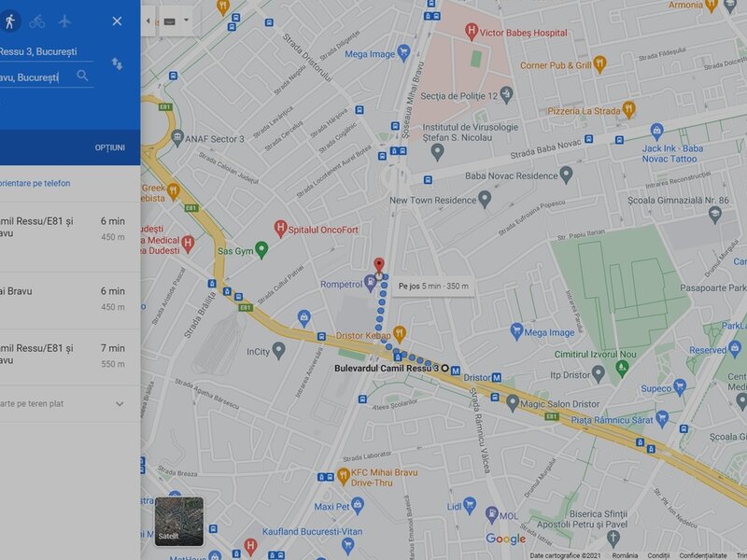
Task: Open OPȚIUNI route options
Action: tap(109, 147)
